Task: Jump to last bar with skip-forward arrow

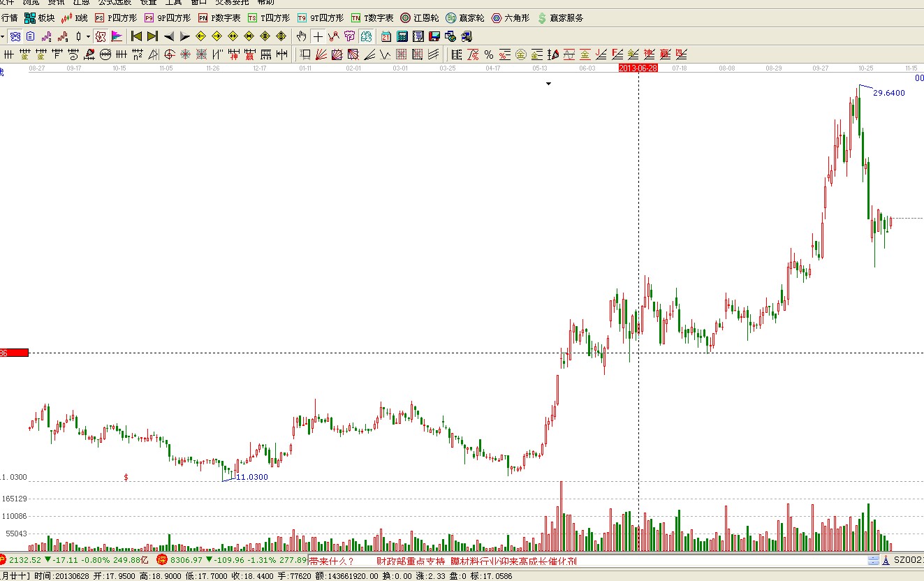Action: [x=152, y=36]
